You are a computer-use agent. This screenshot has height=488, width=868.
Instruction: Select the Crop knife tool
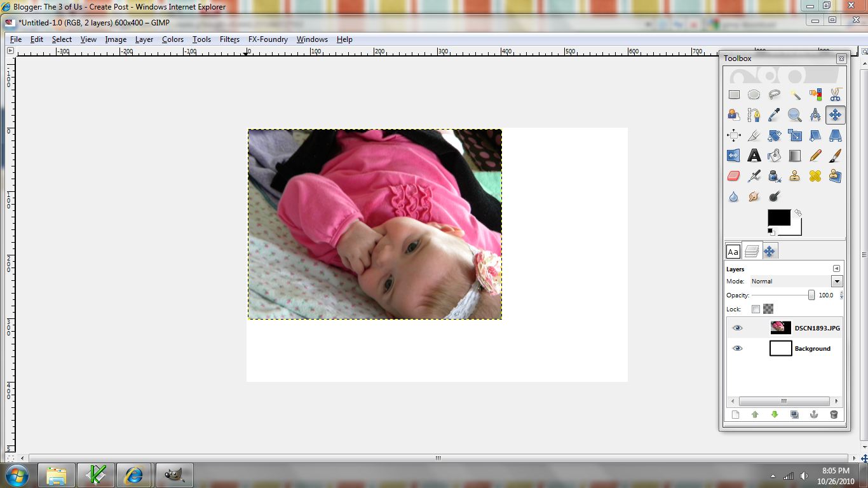754,135
